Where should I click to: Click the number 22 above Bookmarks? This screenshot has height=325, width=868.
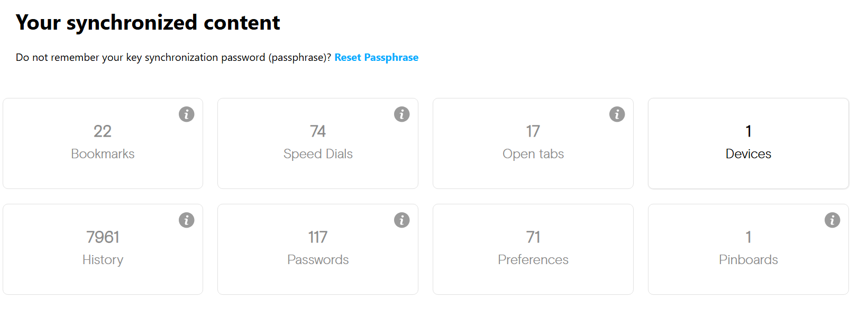103,131
